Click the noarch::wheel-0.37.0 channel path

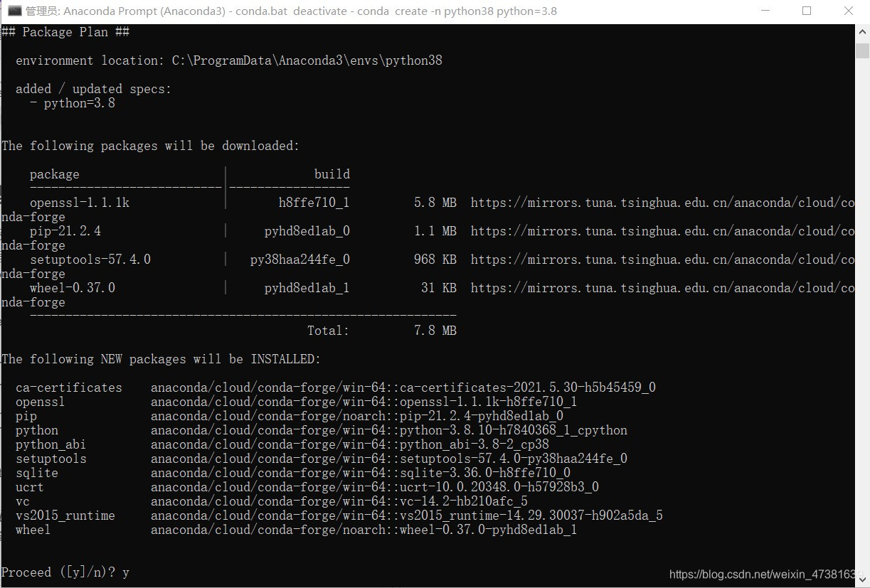tap(364, 530)
